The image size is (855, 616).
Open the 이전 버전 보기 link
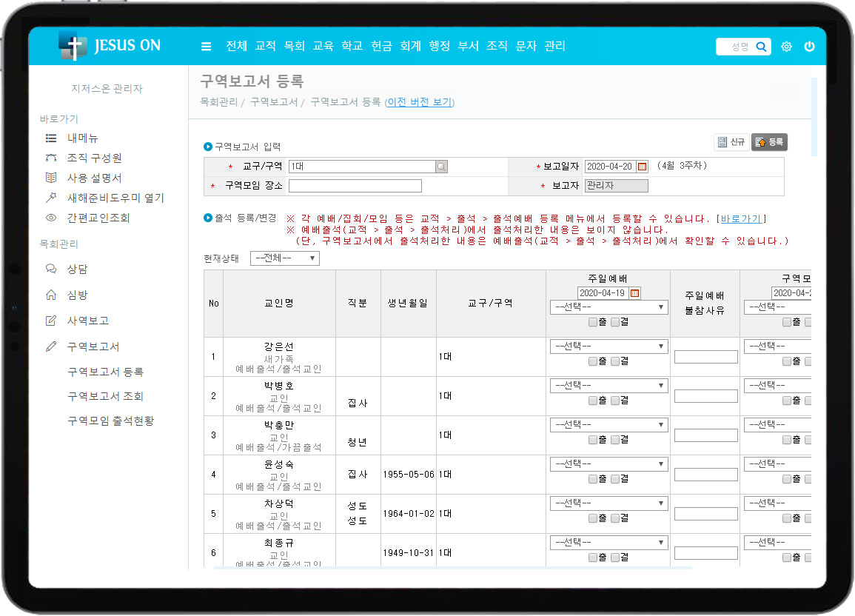(x=419, y=102)
